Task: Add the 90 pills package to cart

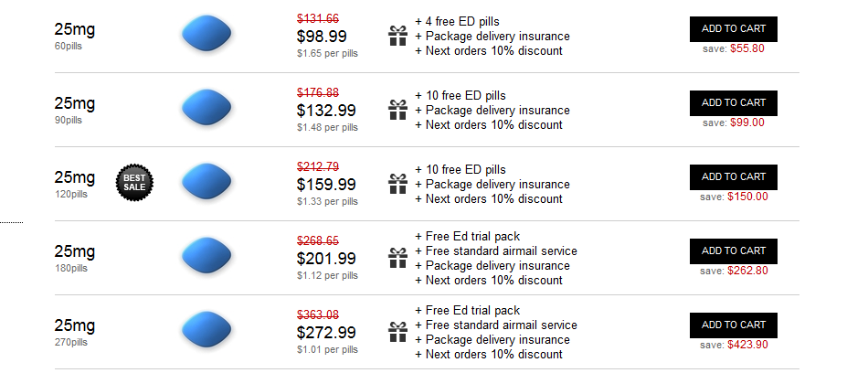Action: 733,103
